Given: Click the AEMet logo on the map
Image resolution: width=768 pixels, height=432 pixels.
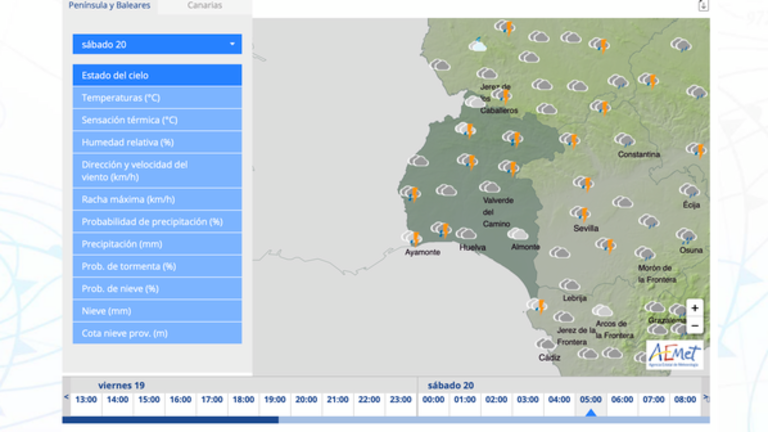Looking at the screenshot, I should tap(675, 355).
